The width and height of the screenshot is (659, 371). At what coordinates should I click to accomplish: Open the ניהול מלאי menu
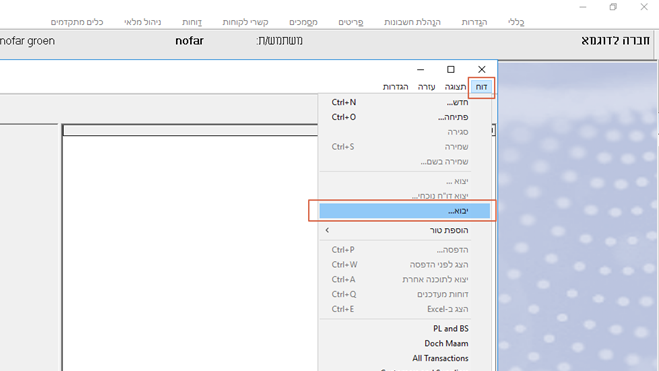click(x=142, y=22)
